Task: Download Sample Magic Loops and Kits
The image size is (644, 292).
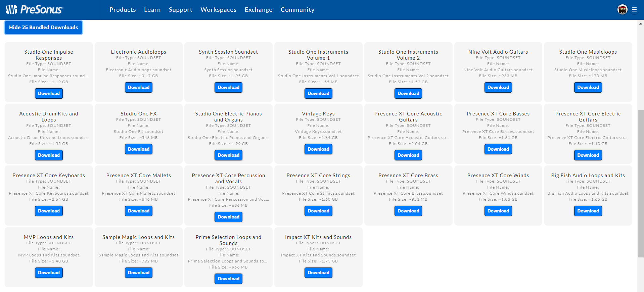Action: click(139, 273)
